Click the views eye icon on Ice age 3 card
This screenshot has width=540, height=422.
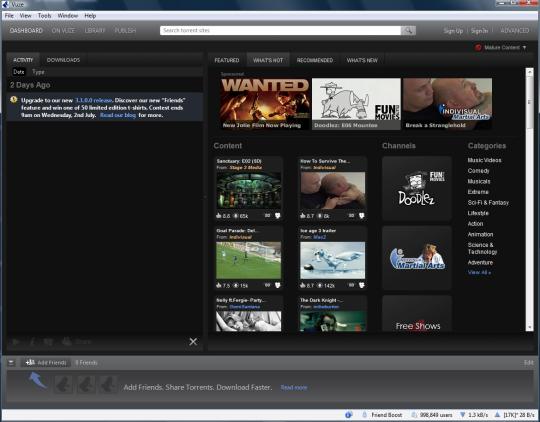point(320,286)
